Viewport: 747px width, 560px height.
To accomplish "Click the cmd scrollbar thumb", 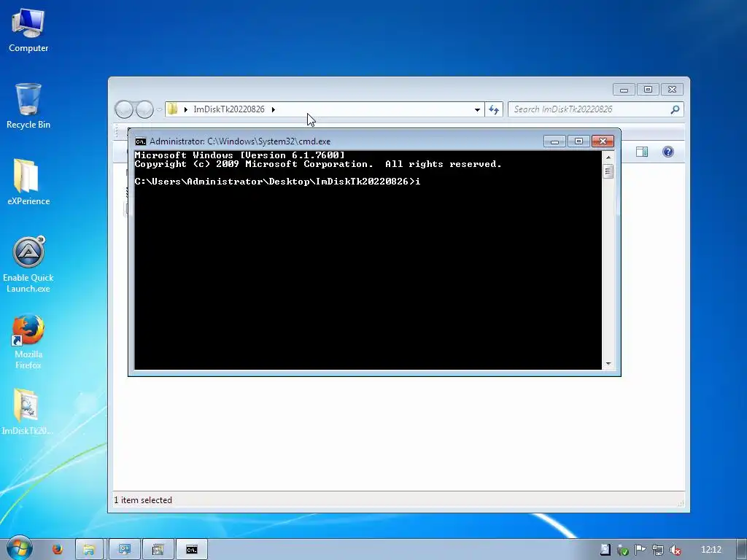I will pyautogui.click(x=608, y=171).
